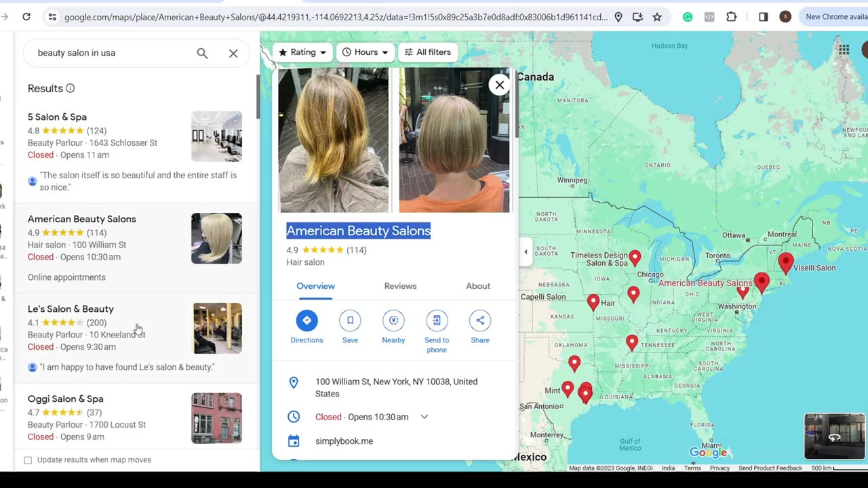868x488 pixels.
Task: Bookmark this page with star icon
Action: 657,17
